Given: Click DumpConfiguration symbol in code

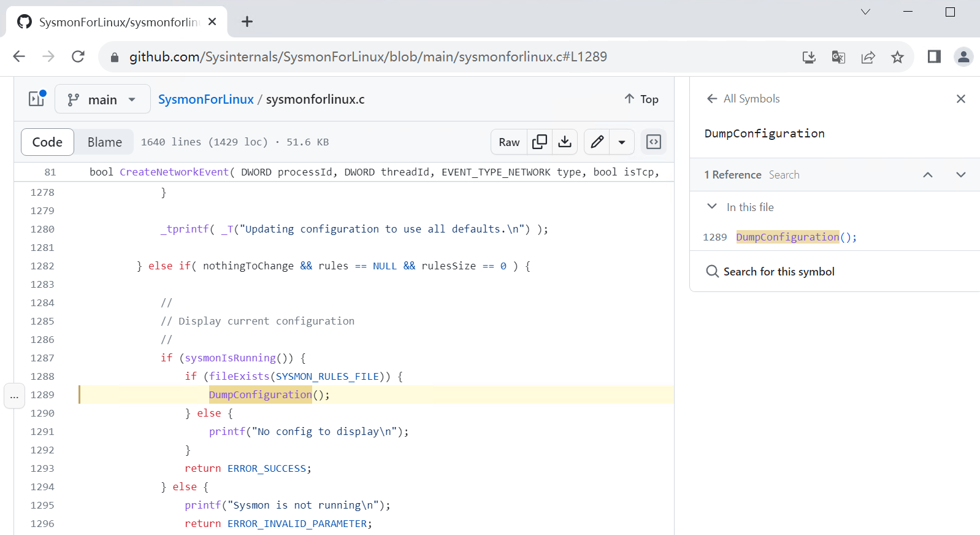Looking at the screenshot, I should click(x=260, y=395).
